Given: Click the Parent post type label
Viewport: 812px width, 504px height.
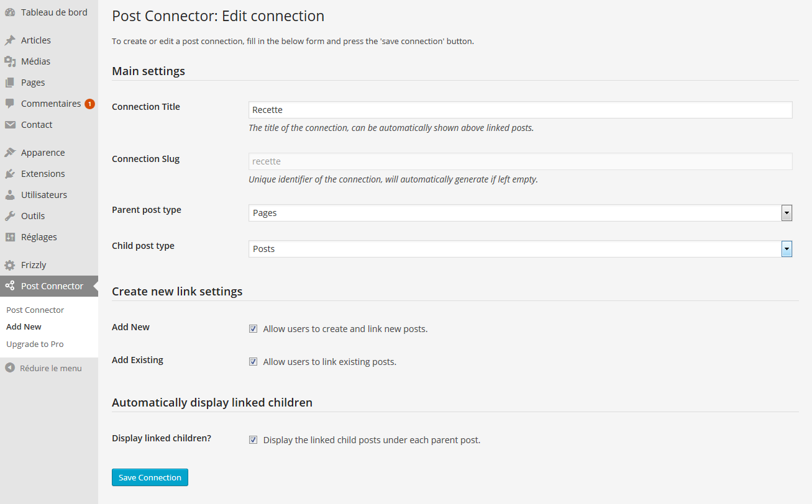Looking at the screenshot, I should [x=147, y=210].
